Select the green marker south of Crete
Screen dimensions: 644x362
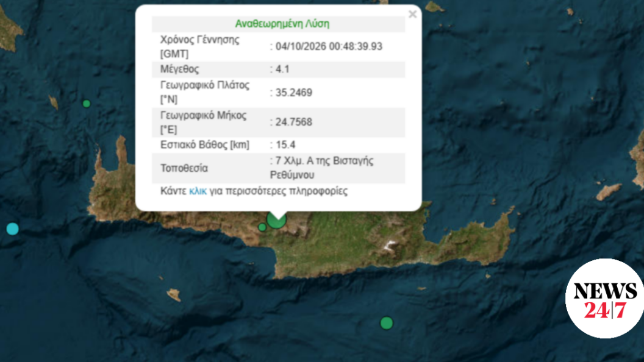[x=386, y=323]
